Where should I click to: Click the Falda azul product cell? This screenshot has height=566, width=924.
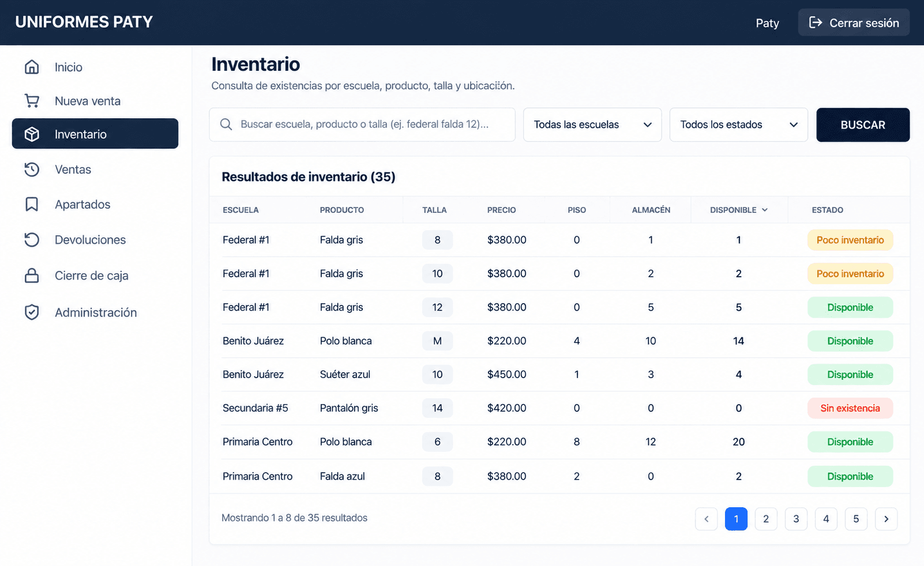point(343,476)
